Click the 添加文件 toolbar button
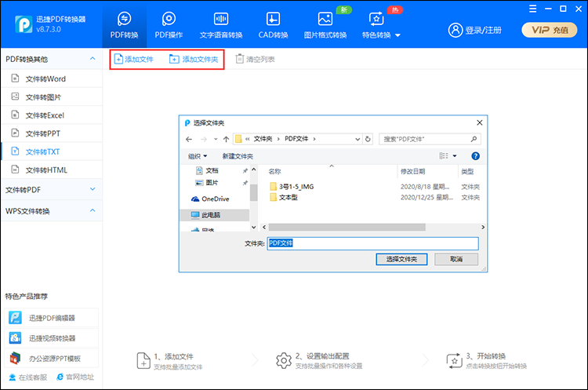Screen dimensions: 588x390 pos(134,60)
